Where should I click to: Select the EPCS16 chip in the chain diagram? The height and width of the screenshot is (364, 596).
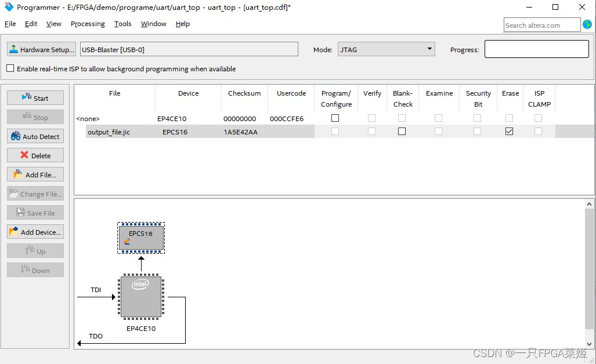coord(141,238)
